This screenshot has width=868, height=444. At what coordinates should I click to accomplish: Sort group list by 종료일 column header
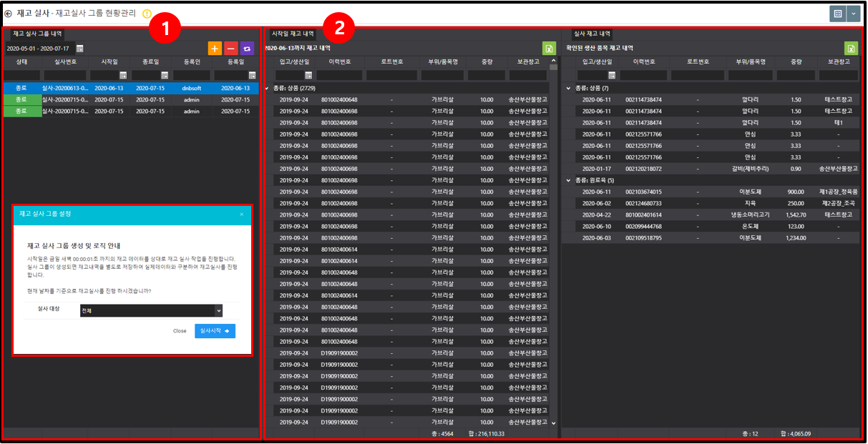(x=150, y=62)
